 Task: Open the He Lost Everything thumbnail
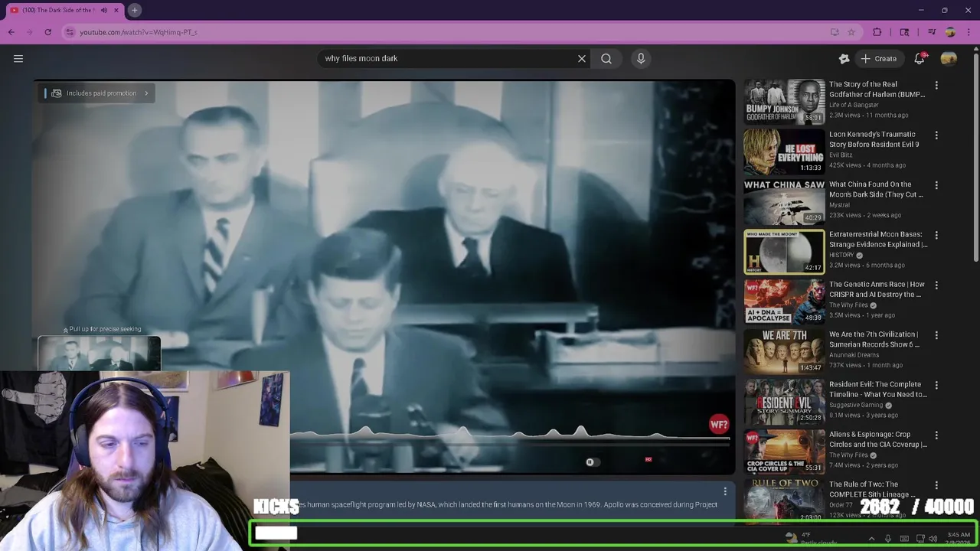tap(784, 152)
